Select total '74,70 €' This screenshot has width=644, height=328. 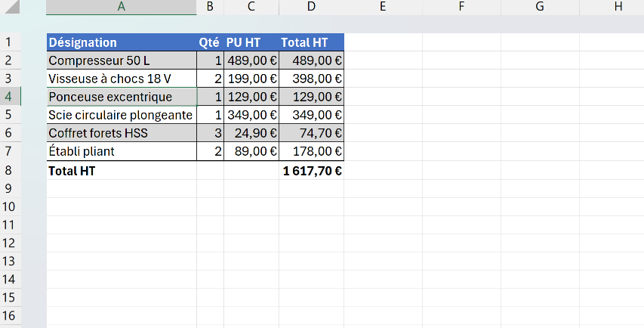(311, 133)
